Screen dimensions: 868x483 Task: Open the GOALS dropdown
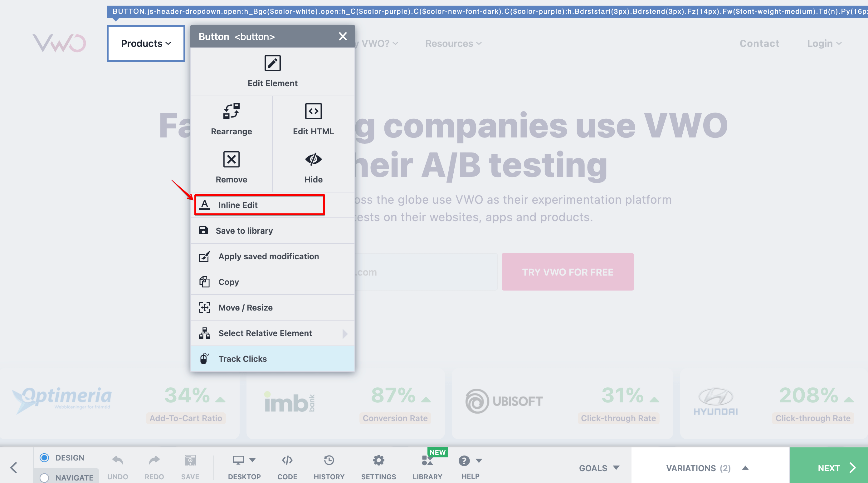click(x=599, y=468)
